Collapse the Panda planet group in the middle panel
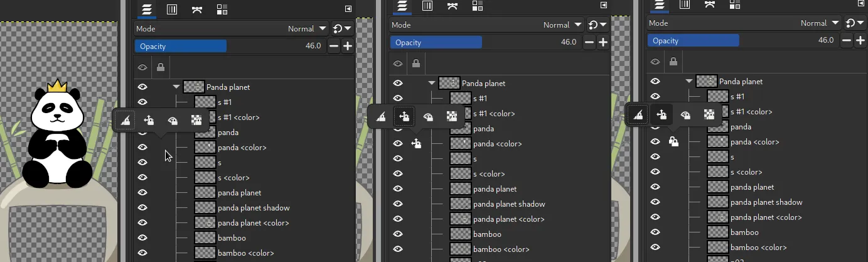 tap(431, 83)
